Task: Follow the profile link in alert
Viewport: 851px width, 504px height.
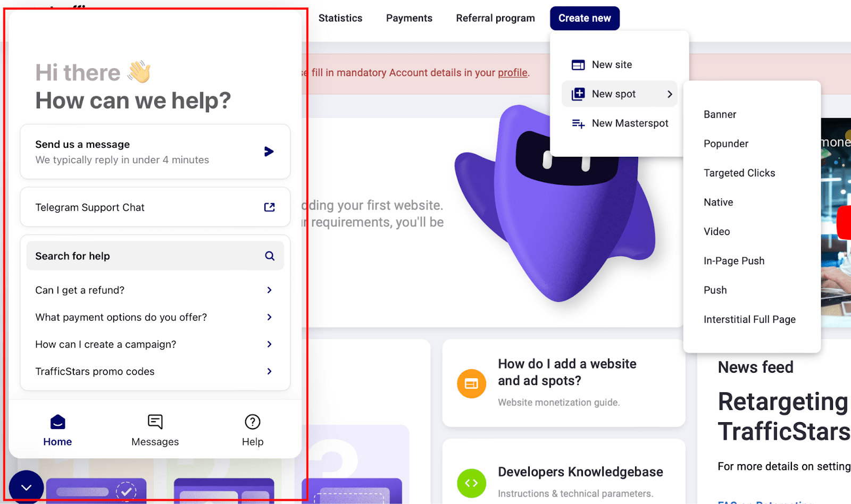Action: pos(512,73)
